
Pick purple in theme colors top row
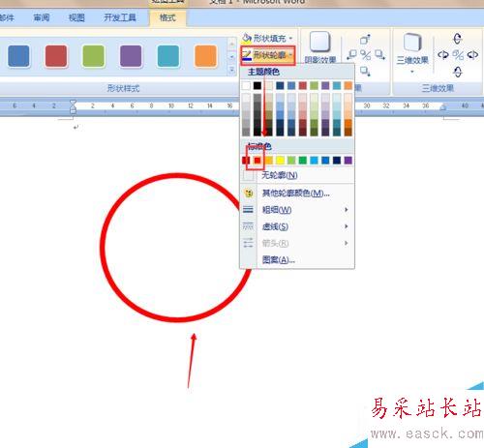click(x=325, y=85)
